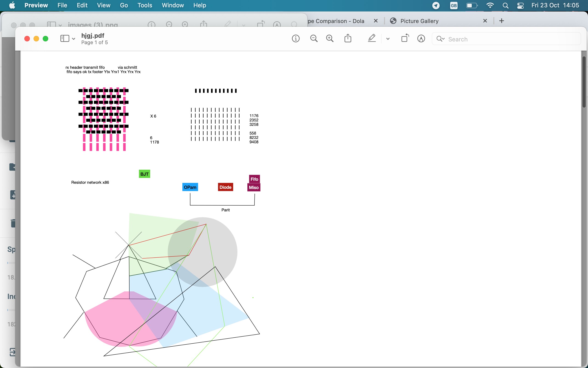The height and width of the screenshot is (368, 588).
Task: Open the sidebar view options chevron
Action: [73, 39]
